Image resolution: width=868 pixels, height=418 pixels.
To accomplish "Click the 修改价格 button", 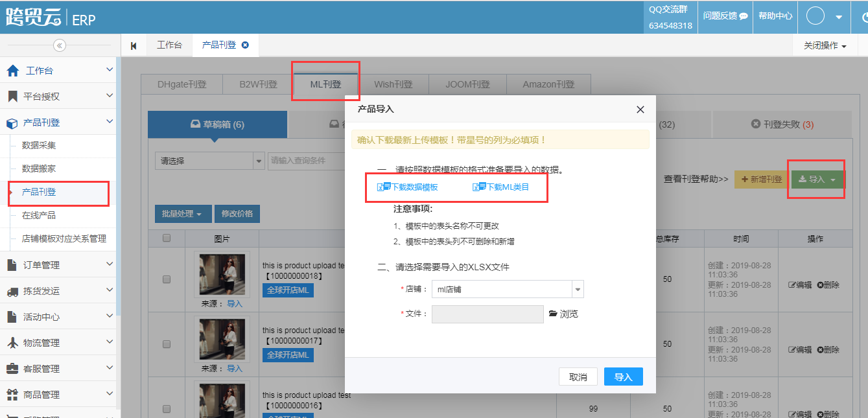I will (237, 213).
